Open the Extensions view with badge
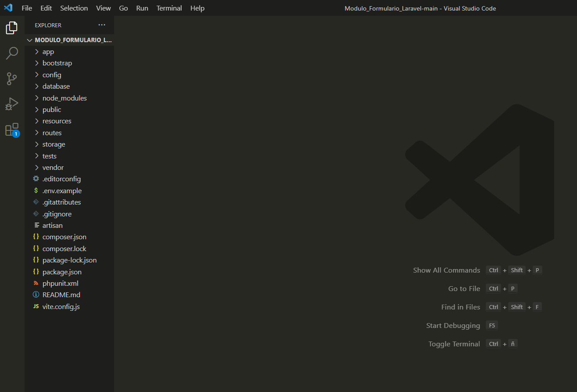577x392 pixels. (12, 130)
